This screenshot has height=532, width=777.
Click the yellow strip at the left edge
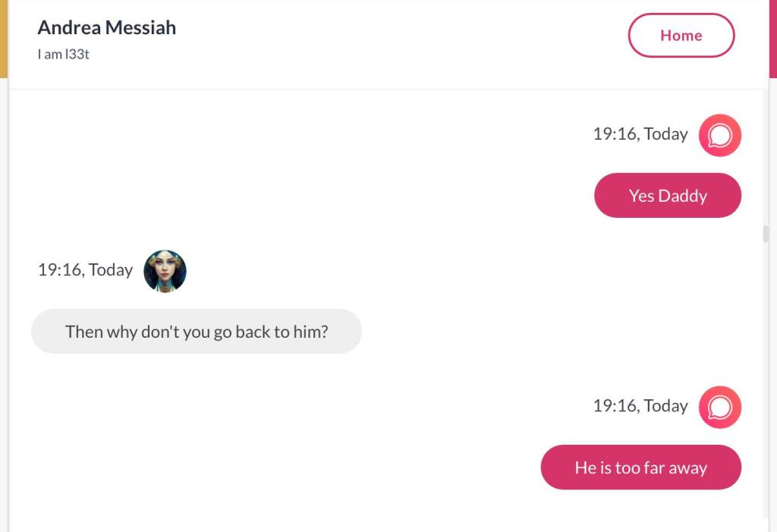click(3, 38)
